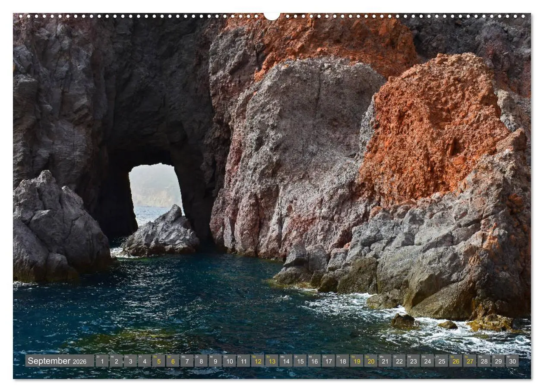Screen dimensions: 544x392
Task: Select date cell 24
Action: click(x=427, y=361)
